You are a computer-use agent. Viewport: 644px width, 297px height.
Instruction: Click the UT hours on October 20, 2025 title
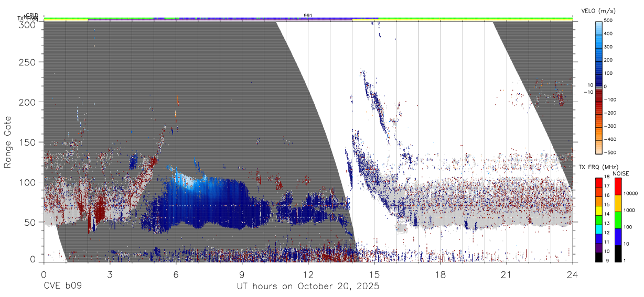click(x=308, y=287)
